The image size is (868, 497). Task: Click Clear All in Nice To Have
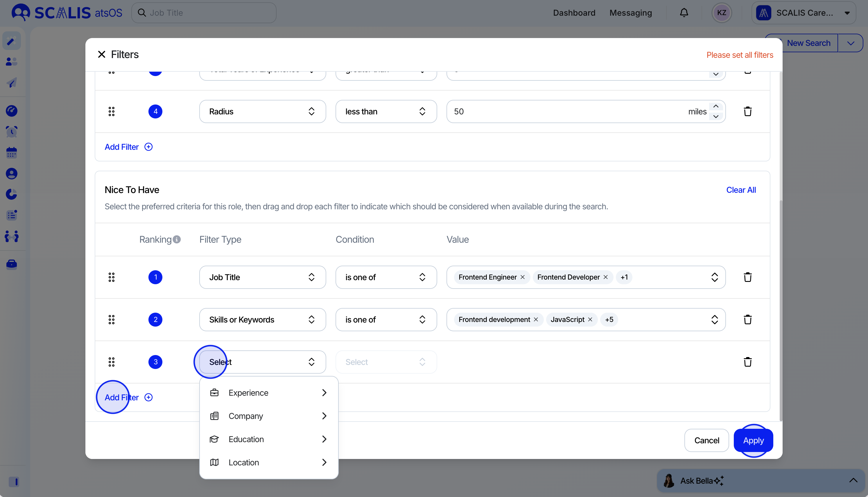coord(741,190)
